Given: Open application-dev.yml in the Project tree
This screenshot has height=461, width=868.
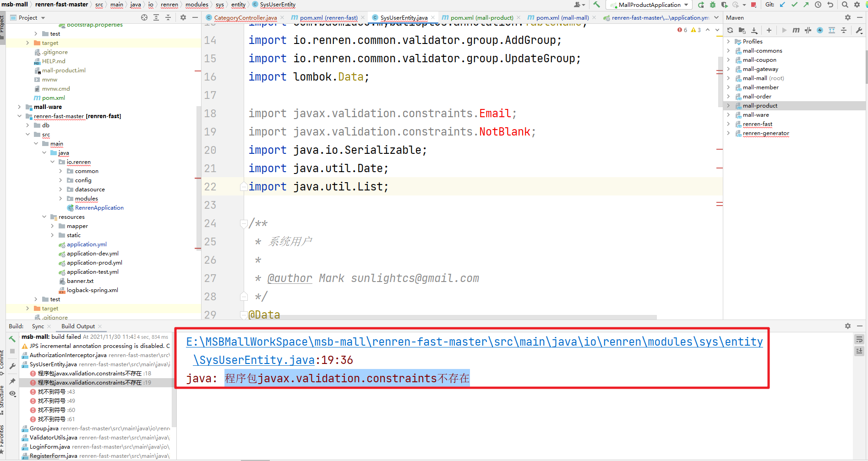Looking at the screenshot, I should [x=93, y=253].
